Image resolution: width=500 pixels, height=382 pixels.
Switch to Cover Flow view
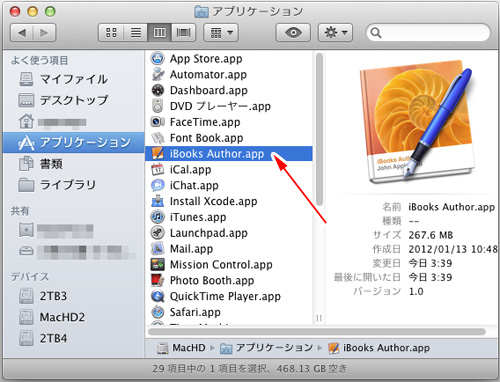coord(183,33)
